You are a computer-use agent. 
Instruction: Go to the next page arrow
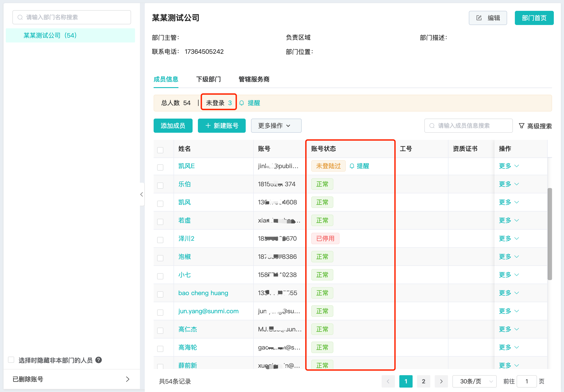point(441,381)
